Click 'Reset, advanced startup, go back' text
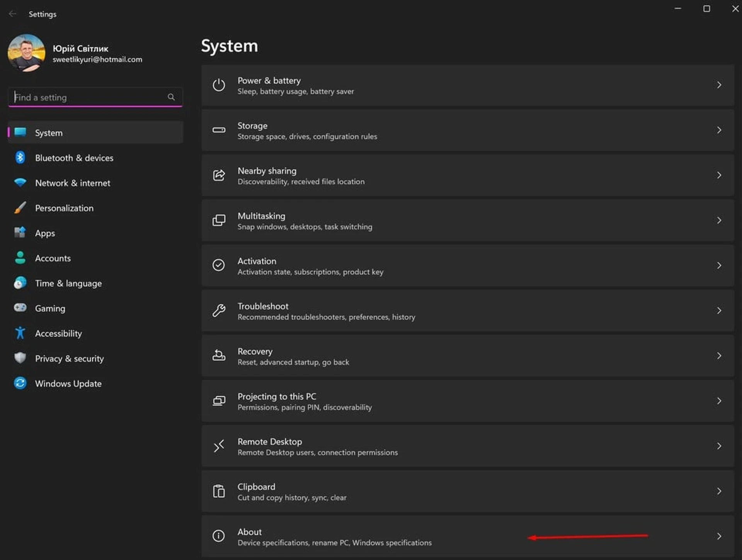This screenshot has width=742, height=560. tap(293, 362)
